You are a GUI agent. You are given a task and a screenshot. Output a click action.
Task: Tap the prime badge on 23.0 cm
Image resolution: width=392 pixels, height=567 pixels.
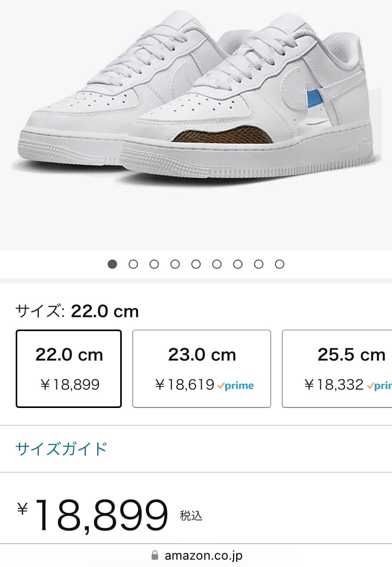[x=236, y=385]
